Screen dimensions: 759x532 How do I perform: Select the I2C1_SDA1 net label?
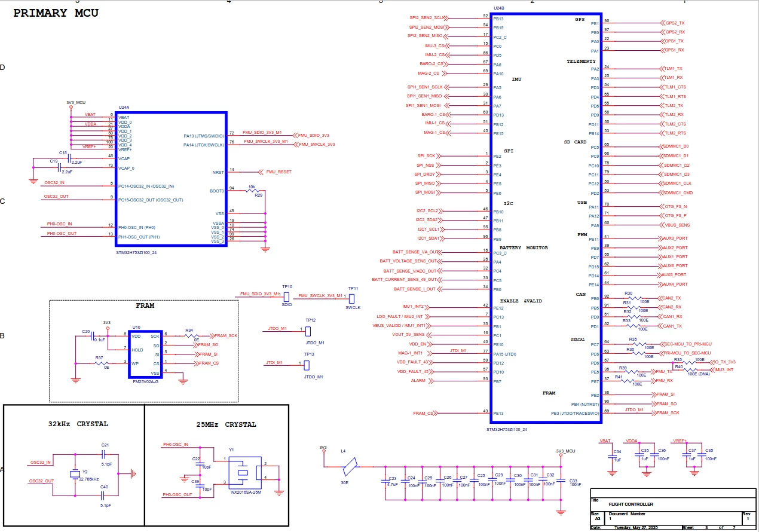point(427,239)
